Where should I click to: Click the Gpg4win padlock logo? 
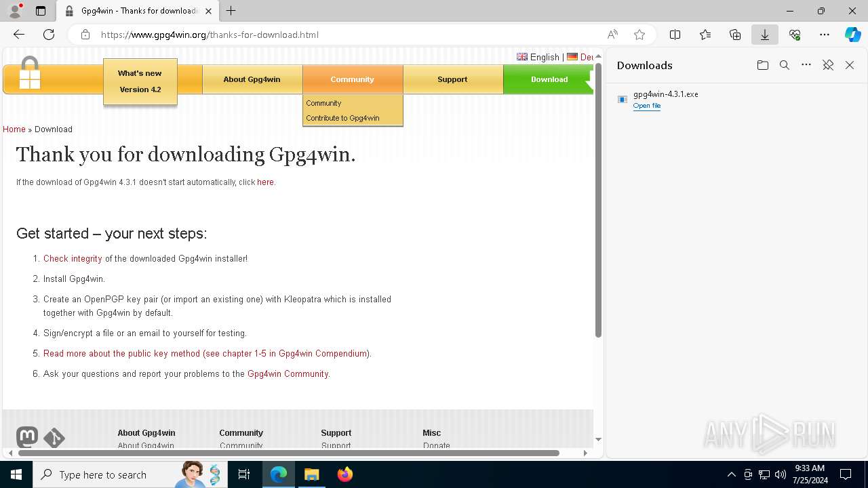(29, 73)
